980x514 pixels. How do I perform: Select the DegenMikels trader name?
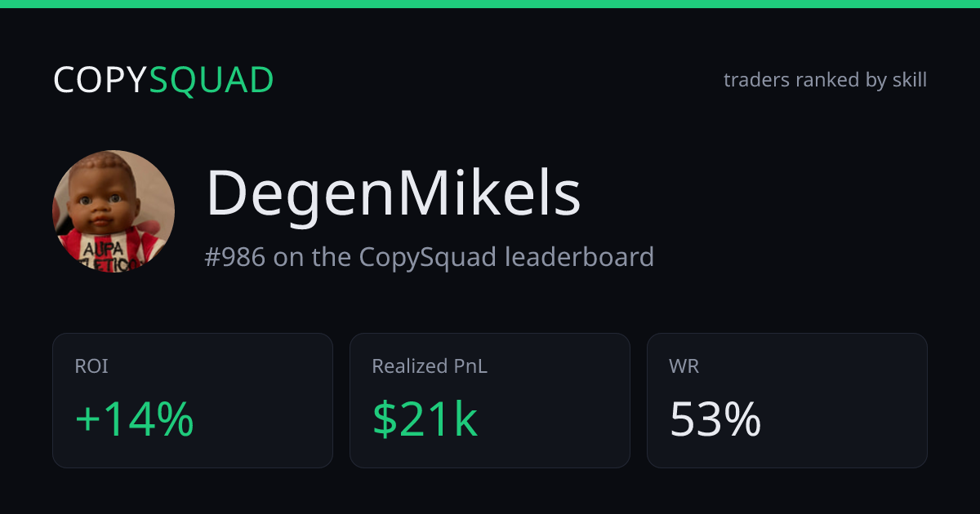(x=393, y=193)
